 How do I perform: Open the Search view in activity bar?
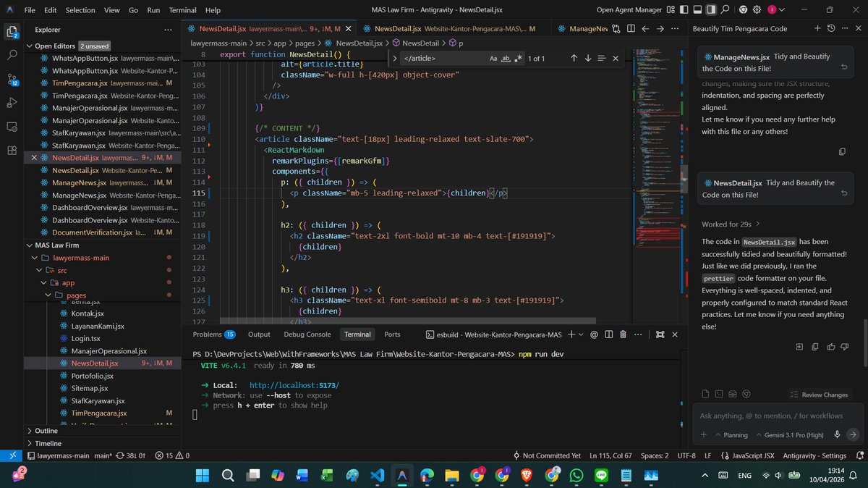click(x=12, y=55)
